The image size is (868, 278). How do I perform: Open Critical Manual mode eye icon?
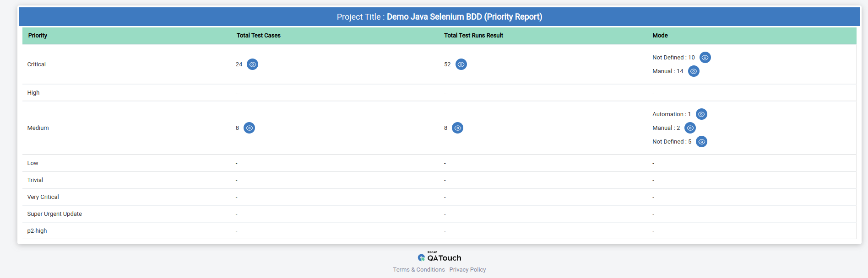(694, 71)
